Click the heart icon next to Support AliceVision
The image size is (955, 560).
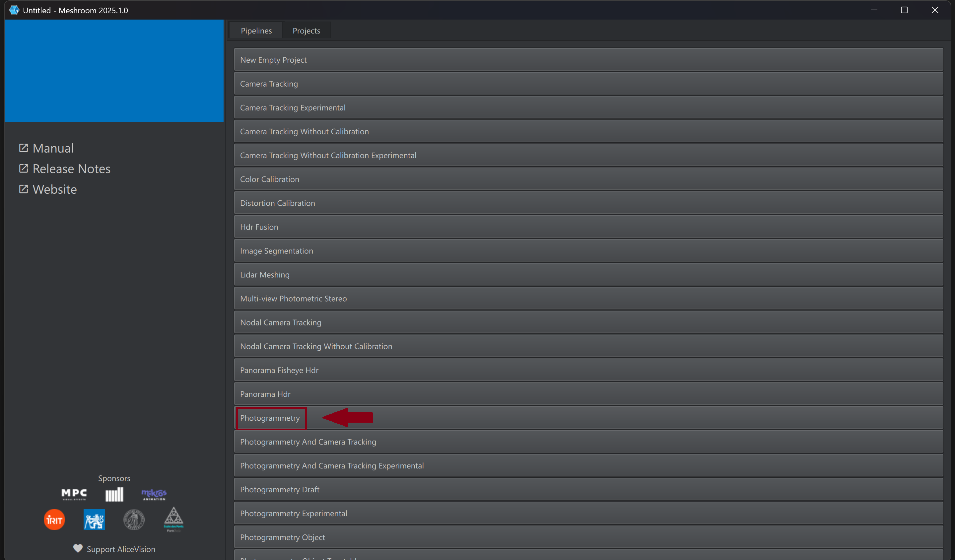pos(78,548)
